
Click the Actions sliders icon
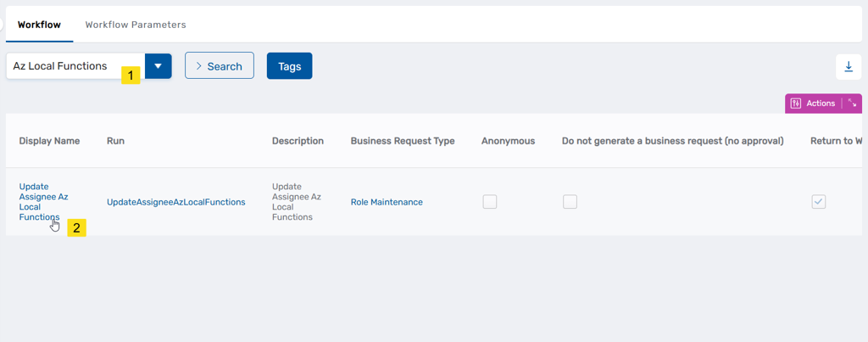(796, 104)
